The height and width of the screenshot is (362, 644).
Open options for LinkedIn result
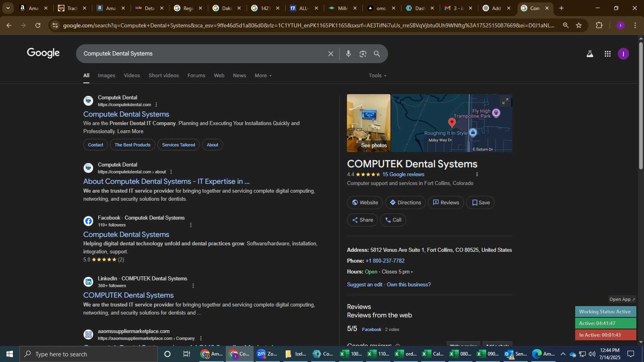pyautogui.click(x=193, y=286)
